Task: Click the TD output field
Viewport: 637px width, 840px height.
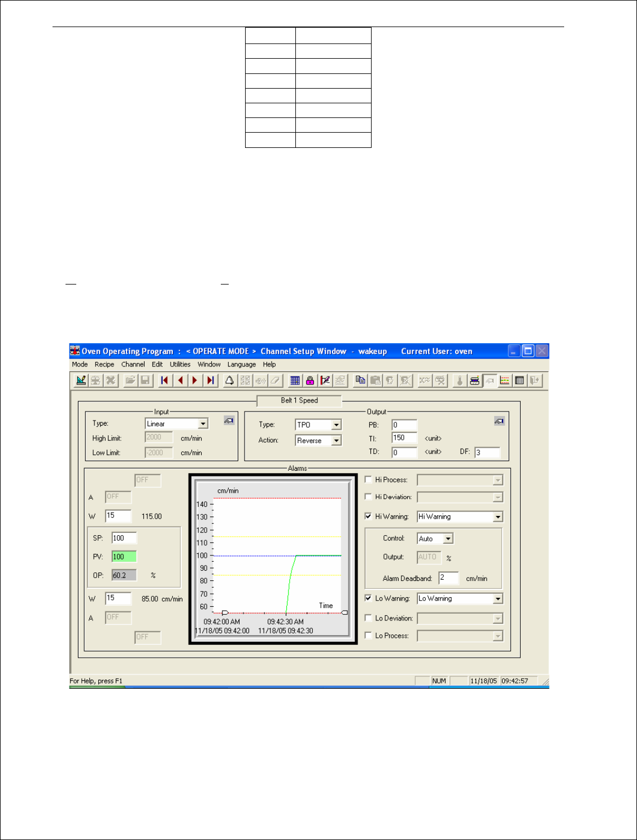Action: 404,452
